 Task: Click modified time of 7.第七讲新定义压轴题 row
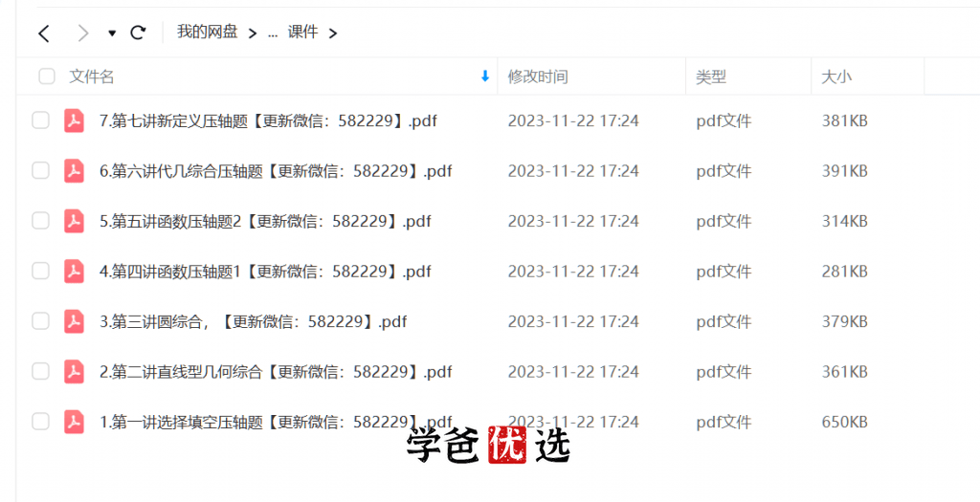tap(573, 120)
